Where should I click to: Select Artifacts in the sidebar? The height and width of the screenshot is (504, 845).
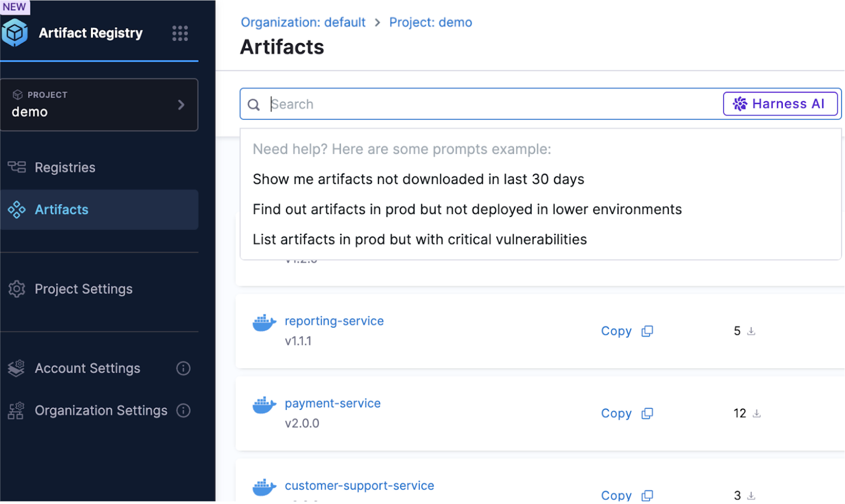[99, 210]
